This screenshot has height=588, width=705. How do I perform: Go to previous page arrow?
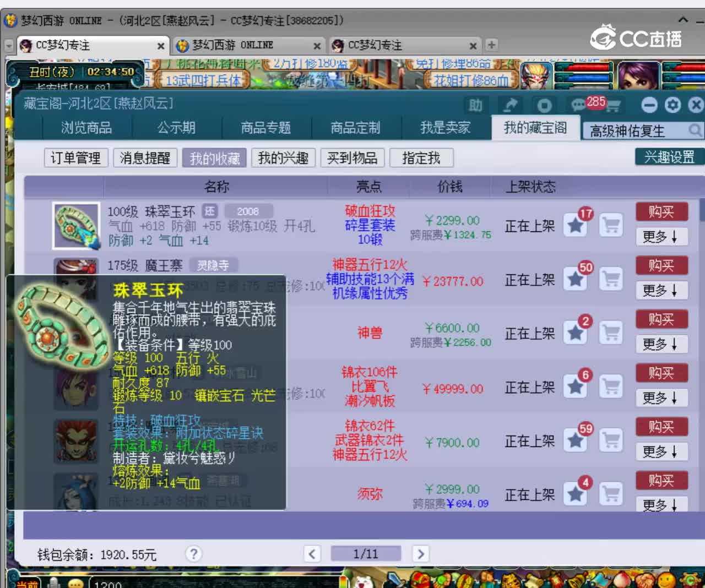tap(312, 554)
